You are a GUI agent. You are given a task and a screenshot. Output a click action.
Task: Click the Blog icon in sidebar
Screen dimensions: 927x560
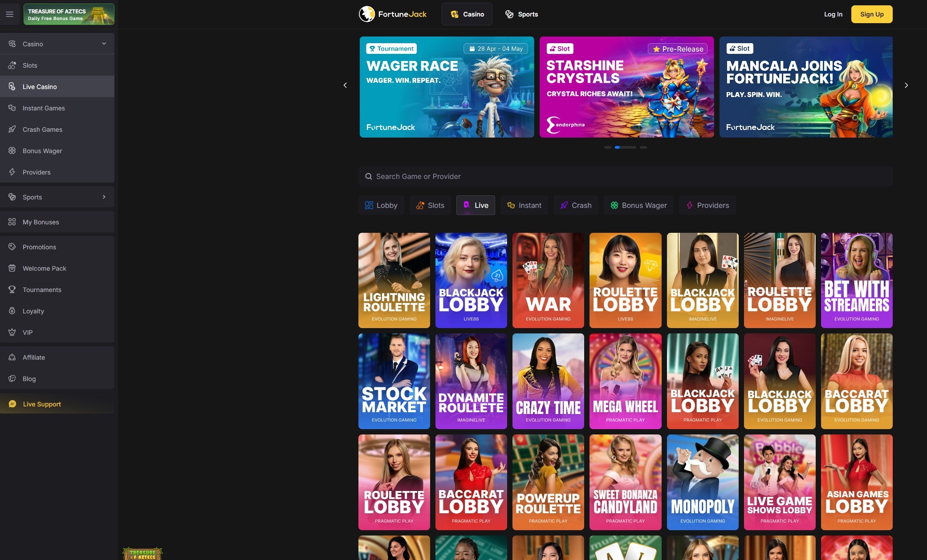tap(12, 379)
